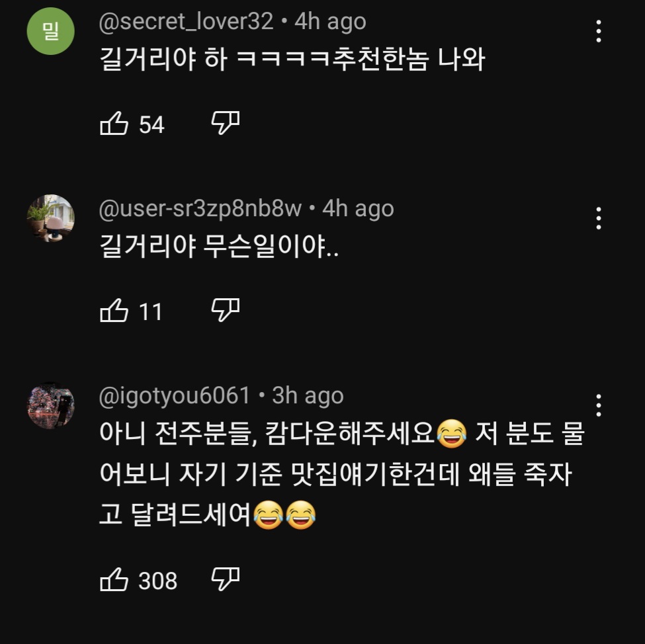
Task: Select the comment text starting '아니 전주분들'
Action: (x=342, y=474)
